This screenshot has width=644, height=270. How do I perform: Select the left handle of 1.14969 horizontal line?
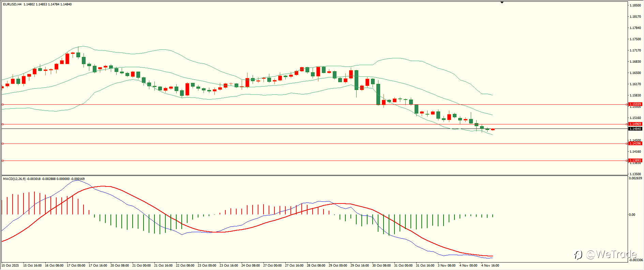point(2,124)
